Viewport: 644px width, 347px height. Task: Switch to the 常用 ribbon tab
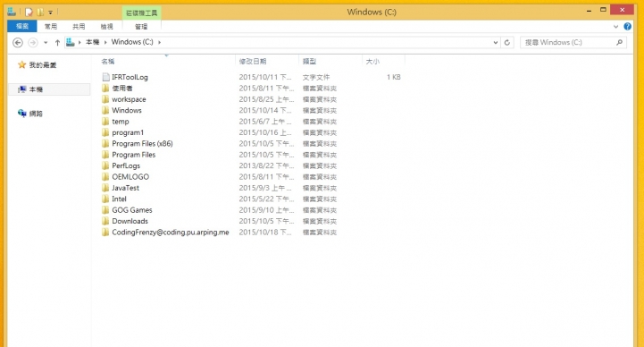tap(51, 26)
